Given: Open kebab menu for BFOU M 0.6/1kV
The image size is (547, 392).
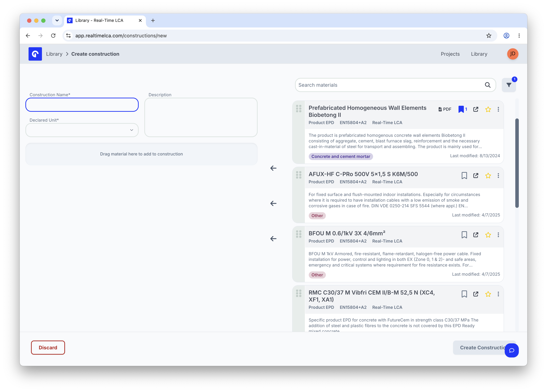Looking at the screenshot, I should coord(498,235).
